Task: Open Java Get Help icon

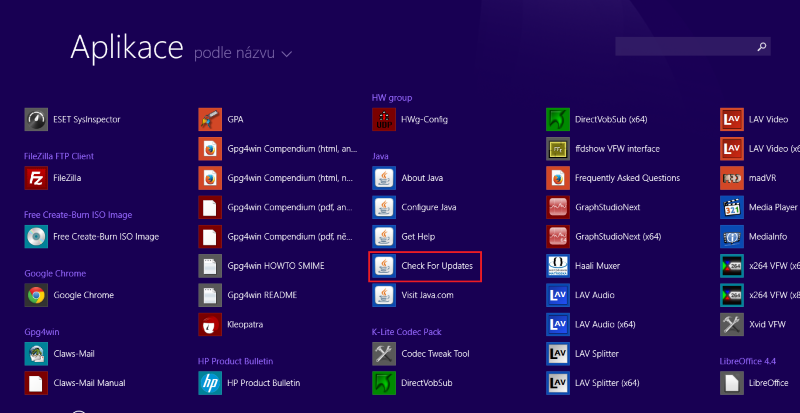Action: point(384,237)
